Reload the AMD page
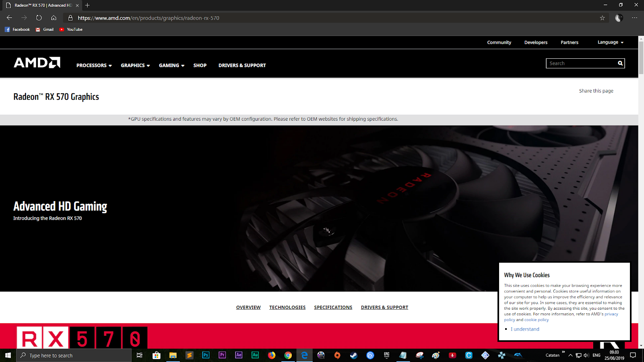This screenshot has width=644, height=362. click(x=39, y=18)
